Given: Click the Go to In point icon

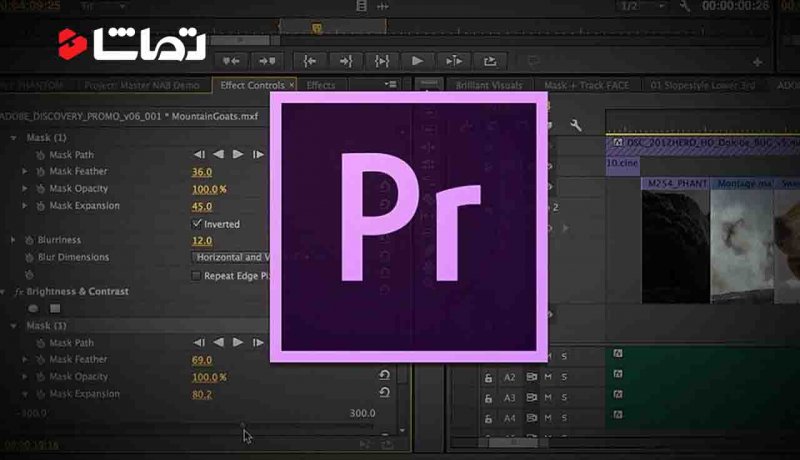Looking at the screenshot, I should (x=310, y=61).
